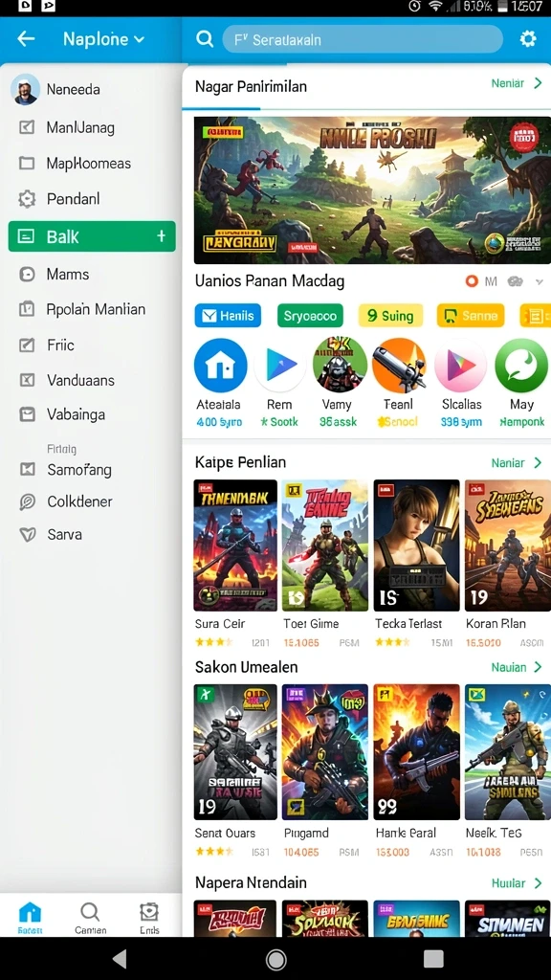This screenshot has height=980, width=551.
Task: Open Toet Giime game cover
Action: (x=325, y=545)
